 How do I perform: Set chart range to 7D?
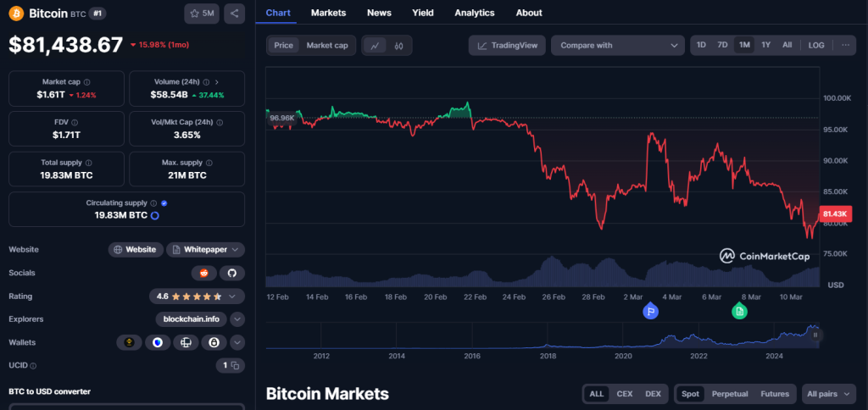[x=722, y=46]
